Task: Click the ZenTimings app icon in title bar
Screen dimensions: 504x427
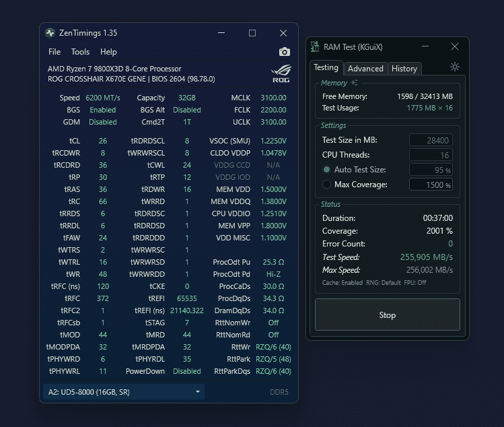Action: click(50, 33)
